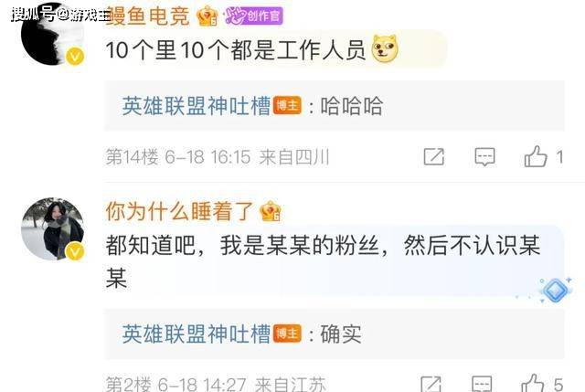Click crown badge beside 鳗鱼电竞
The image size is (585, 392).
pyautogui.click(x=207, y=16)
